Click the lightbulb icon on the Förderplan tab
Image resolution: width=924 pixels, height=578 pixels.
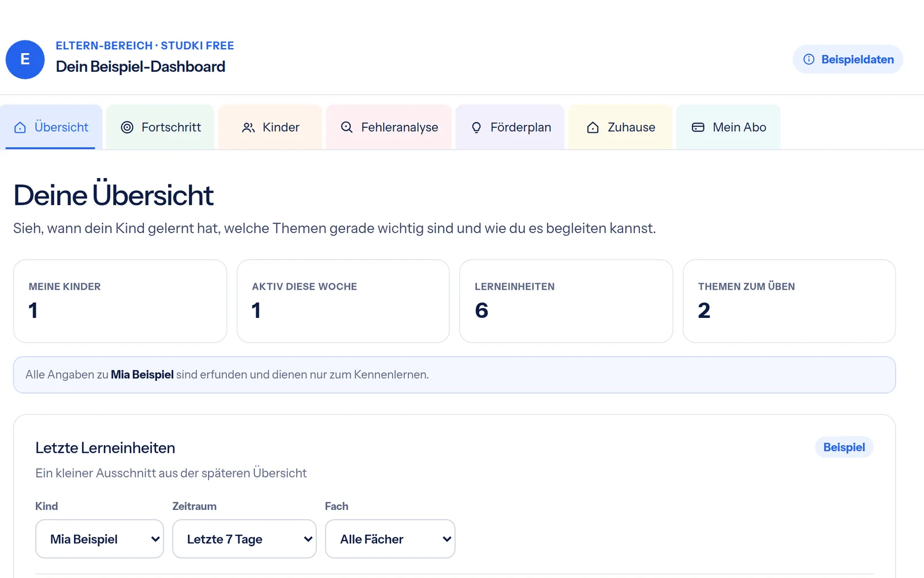click(476, 127)
